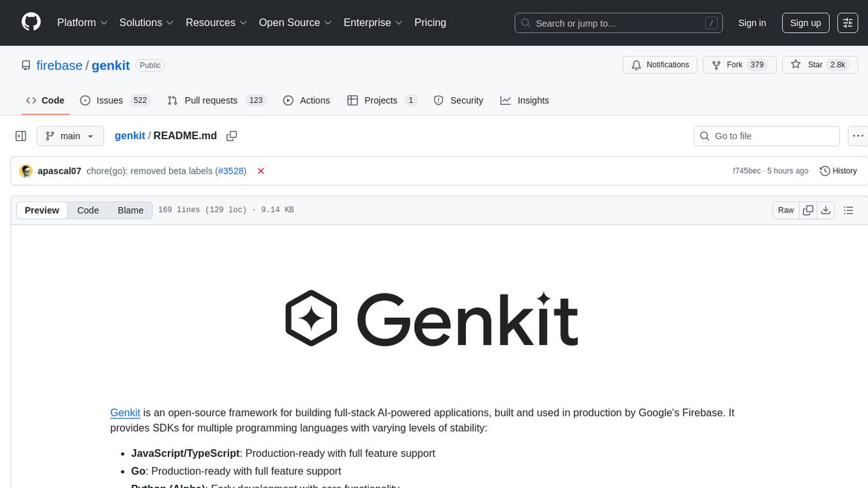Click the Public visibility badge
This screenshot has height=488, width=868.
point(150,65)
